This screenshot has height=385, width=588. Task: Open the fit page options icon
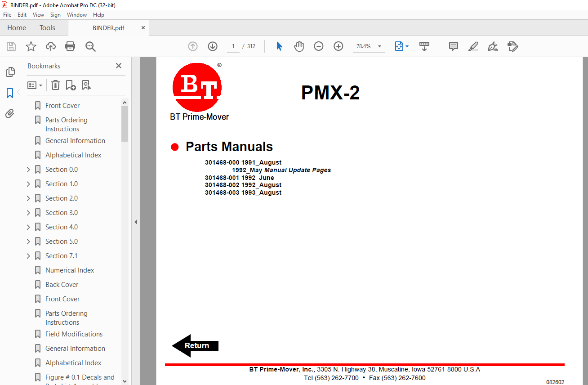pyautogui.click(x=401, y=46)
